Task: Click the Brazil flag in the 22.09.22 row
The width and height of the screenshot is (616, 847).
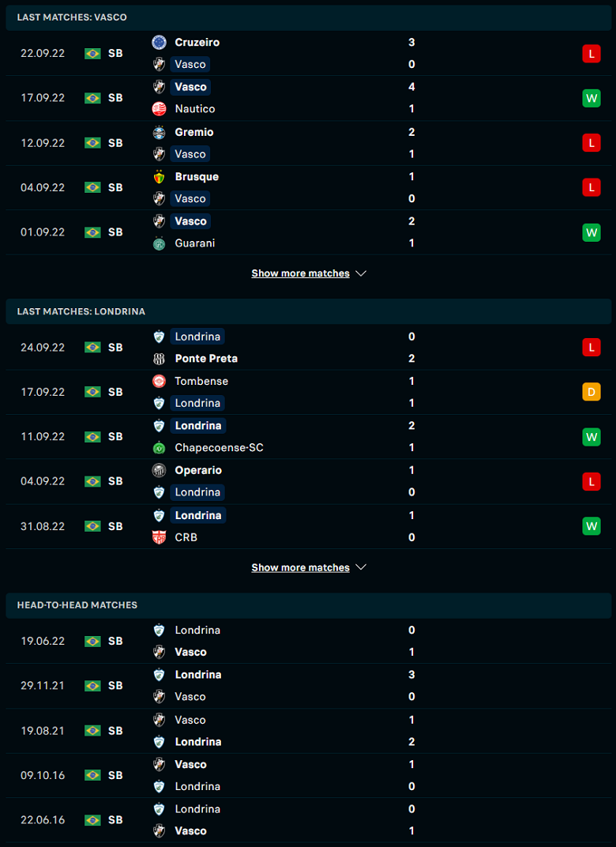Action: pyautogui.click(x=93, y=54)
